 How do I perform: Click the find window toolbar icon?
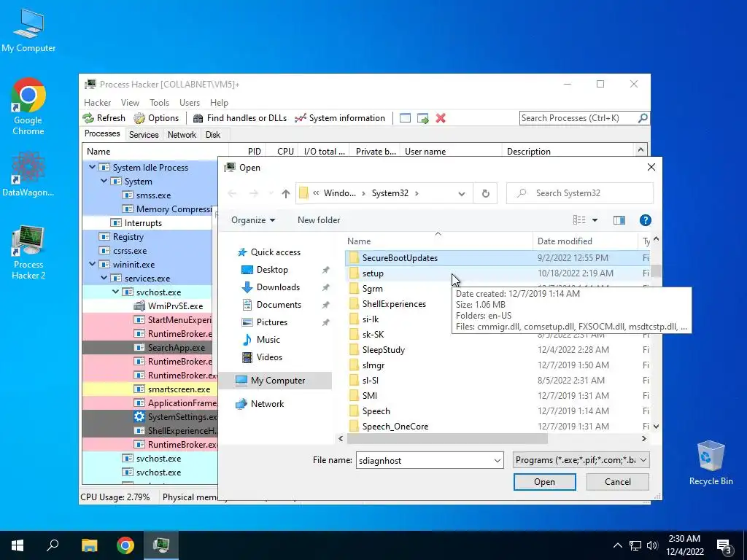click(x=405, y=118)
